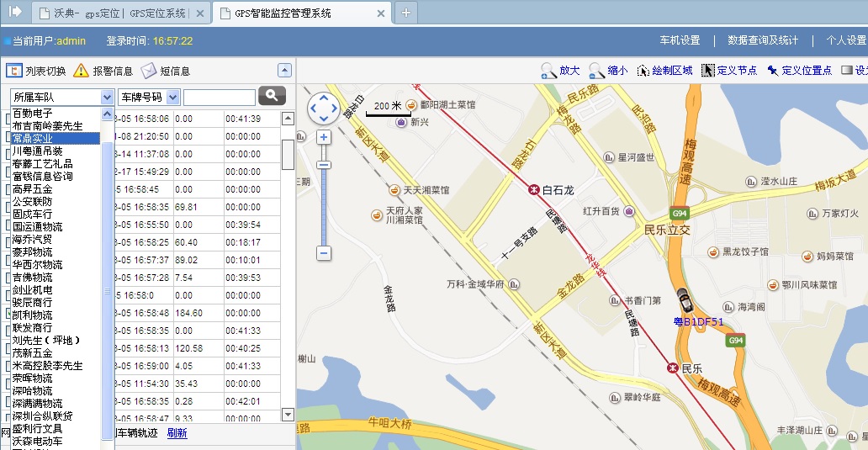Click the table vertical scrollbar thumb
This screenshot has width=868, height=450.
tap(288, 155)
